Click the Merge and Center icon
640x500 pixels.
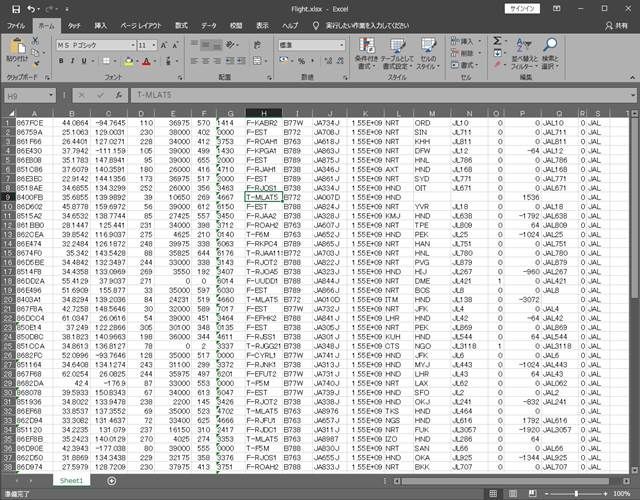point(257,61)
